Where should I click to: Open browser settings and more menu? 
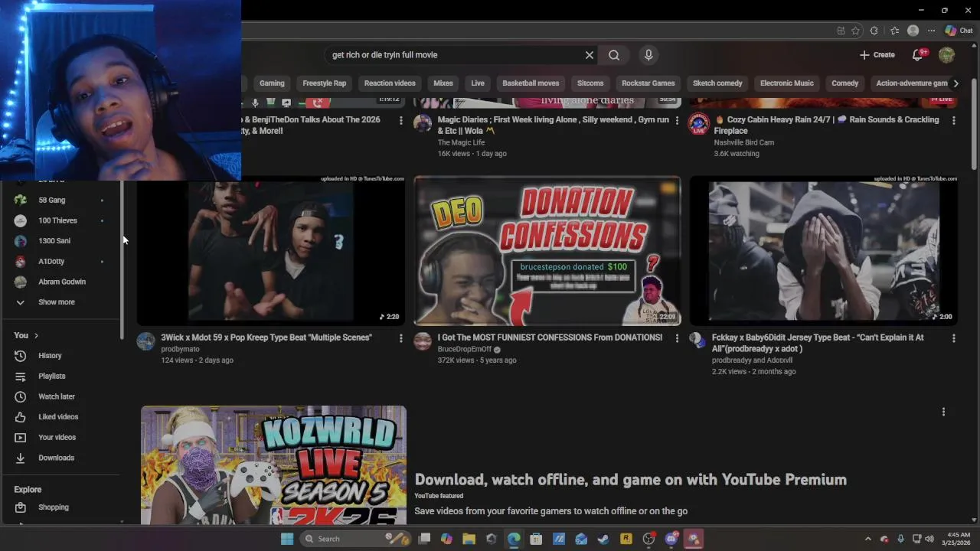click(x=932, y=31)
